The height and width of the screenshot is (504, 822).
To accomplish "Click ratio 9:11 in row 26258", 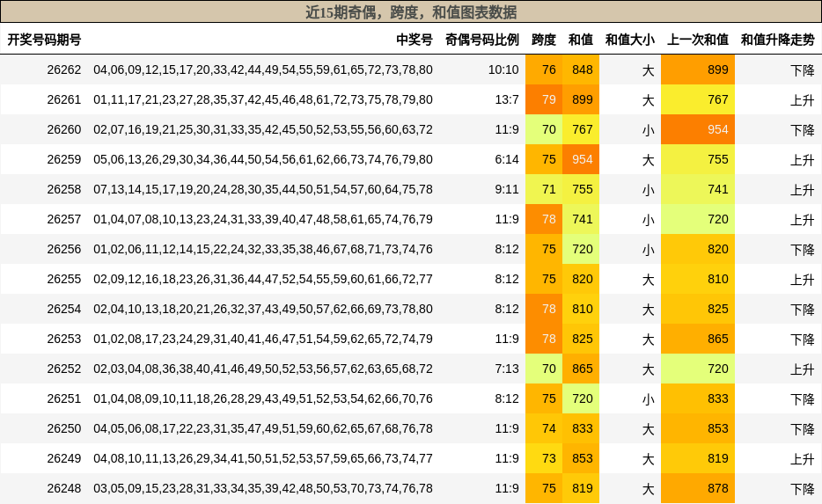I will point(506,189).
